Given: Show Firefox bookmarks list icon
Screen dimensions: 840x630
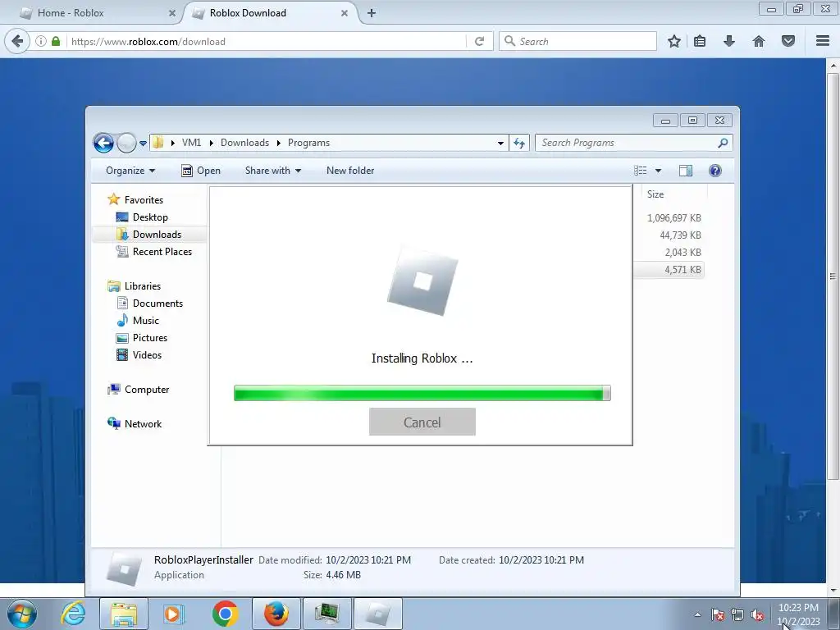Looking at the screenshot, I should 700,41.
